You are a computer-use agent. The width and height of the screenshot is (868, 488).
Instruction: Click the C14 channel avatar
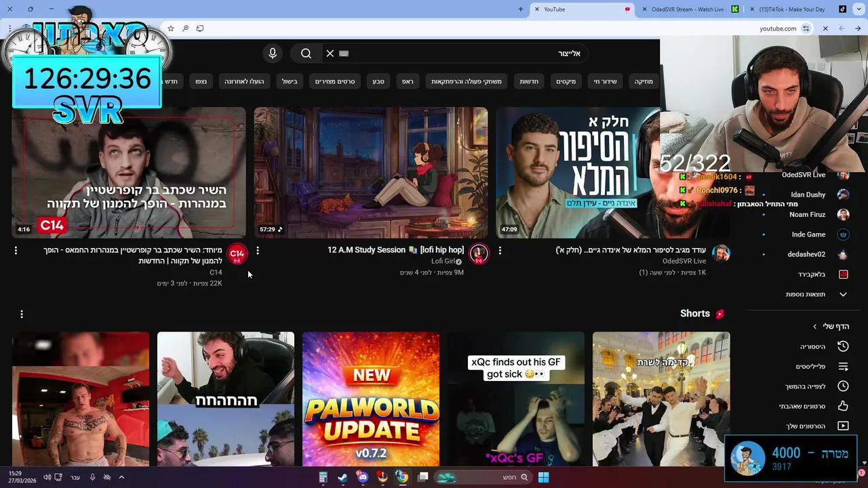[237, 254]
